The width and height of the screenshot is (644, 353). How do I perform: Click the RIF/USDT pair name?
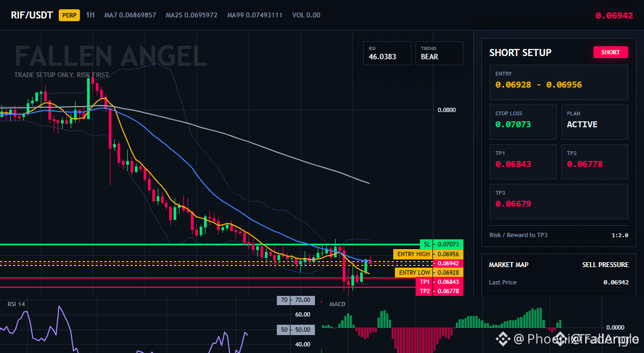tap(32, 15)
